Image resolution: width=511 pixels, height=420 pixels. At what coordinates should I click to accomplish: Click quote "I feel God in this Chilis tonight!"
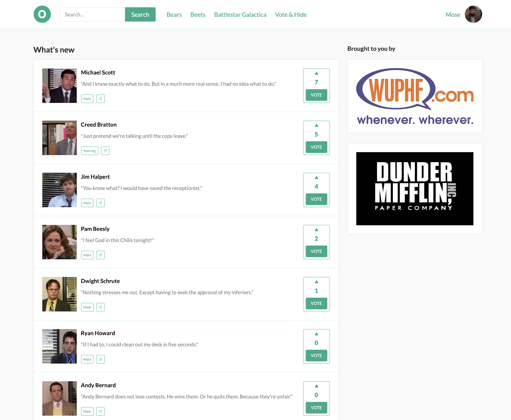click(x=117, y=240)
